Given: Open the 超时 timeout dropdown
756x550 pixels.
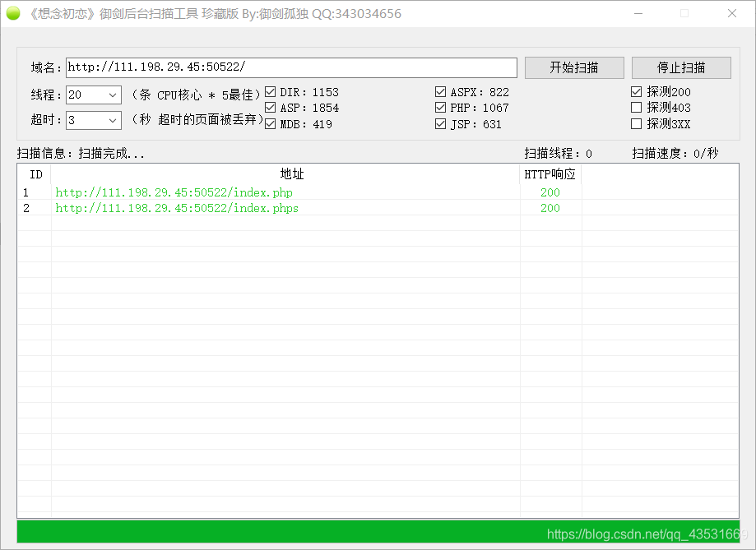Looking at the screenshot, I should coord(113,120).
